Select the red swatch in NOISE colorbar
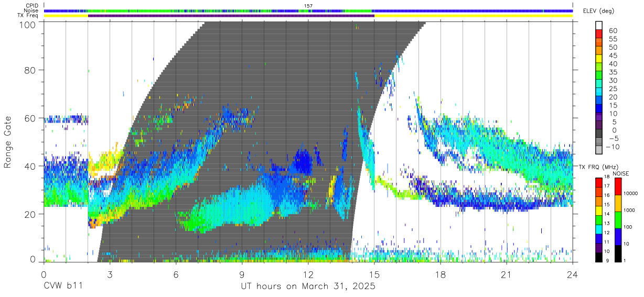 pos(618,186)
